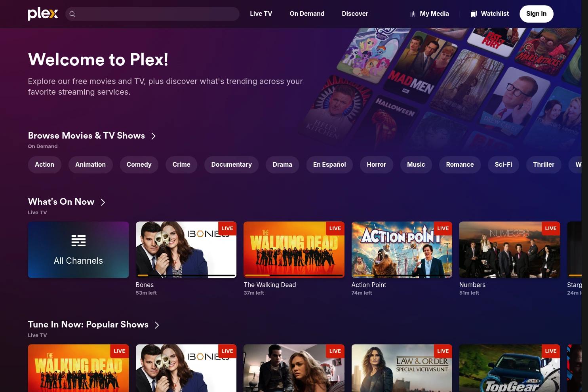Open the Sci-Fi genre chip

pyautogui.click(x=503, y=165)
